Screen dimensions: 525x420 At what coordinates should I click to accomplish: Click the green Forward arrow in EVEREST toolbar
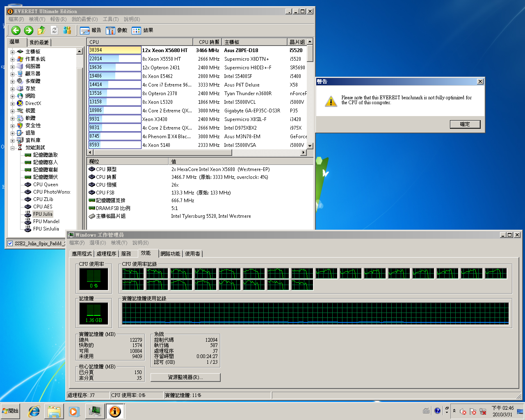click(x=29, y=30)
